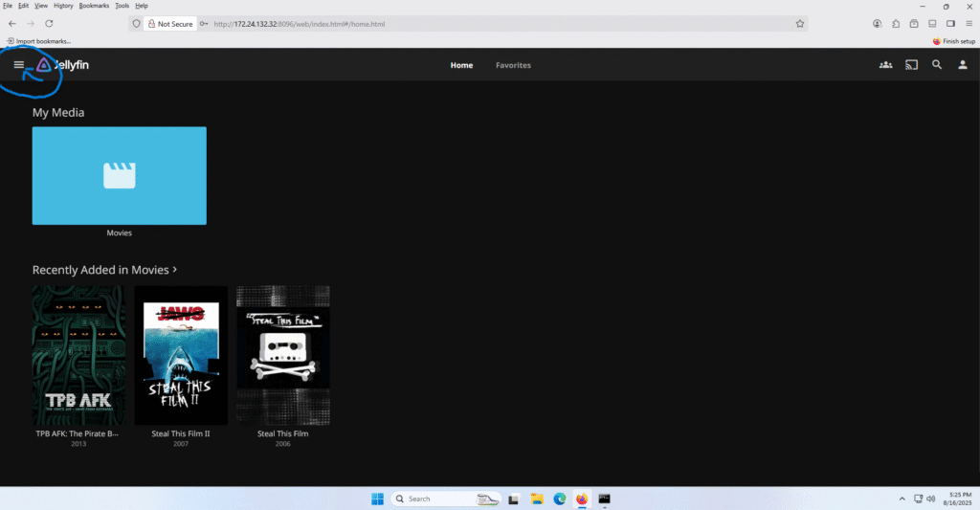Click the TPB AFK: The Pirate B... title
Screen dimensions: 980x510
(77, 433)
